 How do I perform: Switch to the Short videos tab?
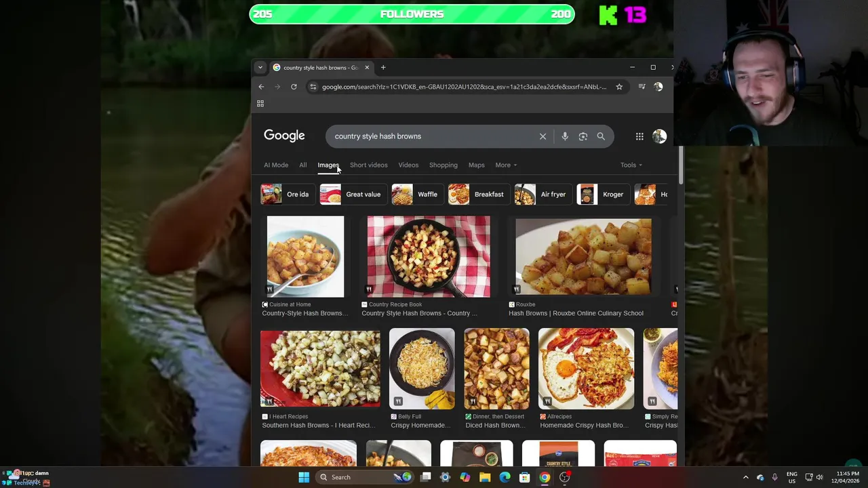tap(369, 165)
